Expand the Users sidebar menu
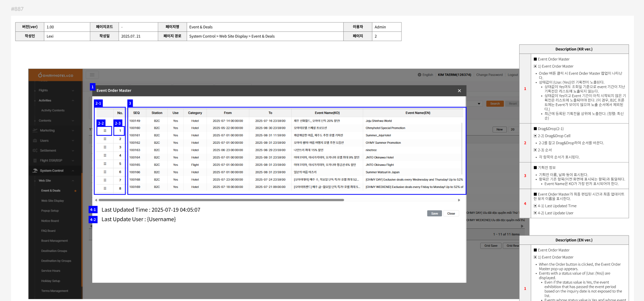The width and height of the screenshot is (644, 301). pos(73,141)
